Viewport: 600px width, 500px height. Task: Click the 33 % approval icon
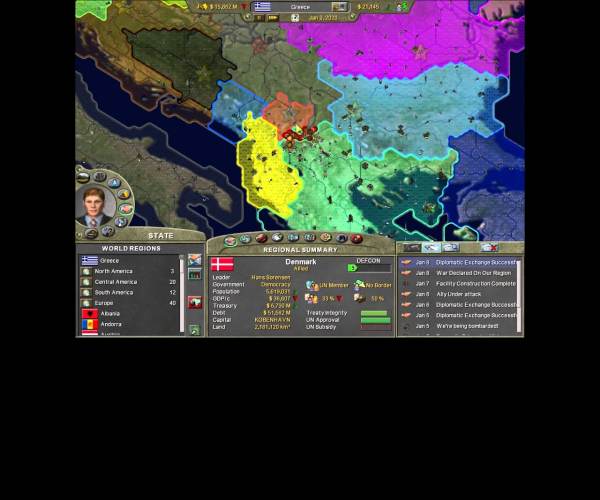coord(311,298)
